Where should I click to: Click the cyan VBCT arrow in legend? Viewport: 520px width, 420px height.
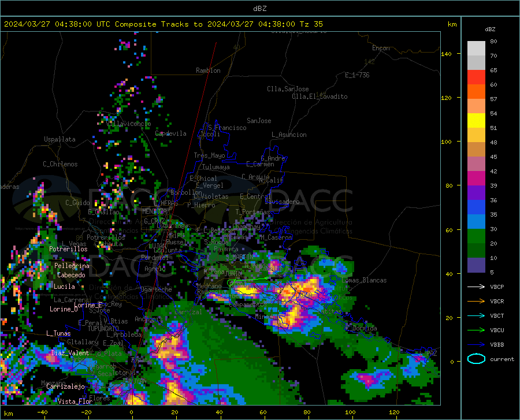coord(476,315)
